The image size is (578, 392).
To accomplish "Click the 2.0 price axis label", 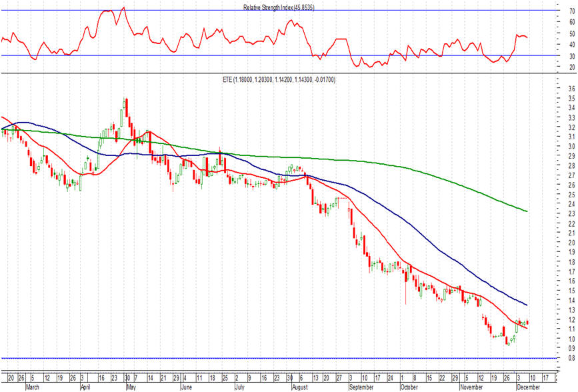I will coord(572,243).
